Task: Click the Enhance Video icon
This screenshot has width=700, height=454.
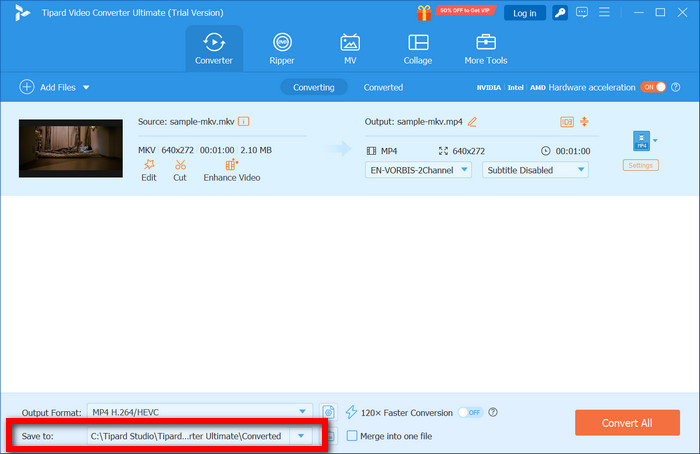Action: click(x=231, y=165)
